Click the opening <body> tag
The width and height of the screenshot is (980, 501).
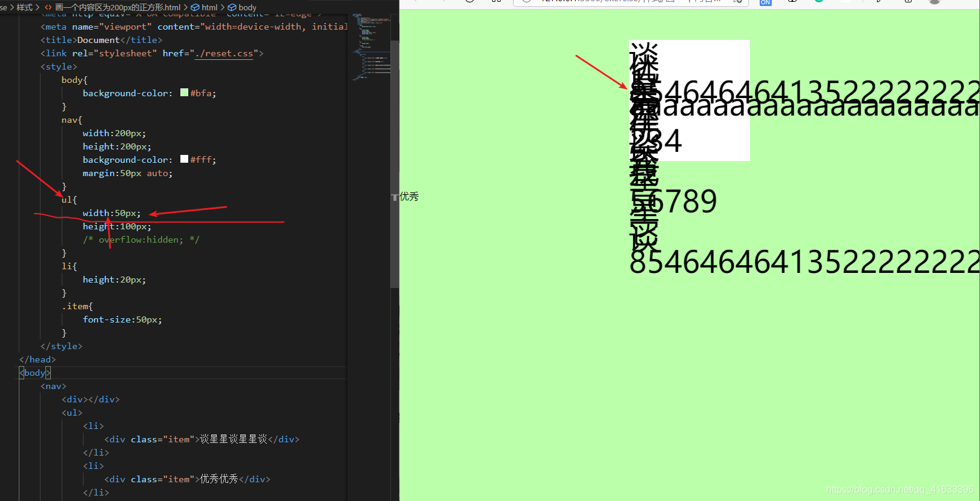(x=35, y=373)
